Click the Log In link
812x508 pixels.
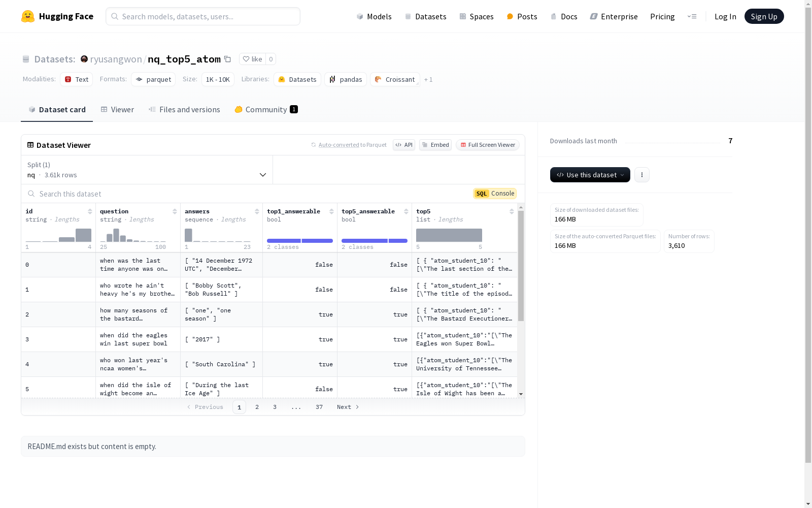click(725, 16)
